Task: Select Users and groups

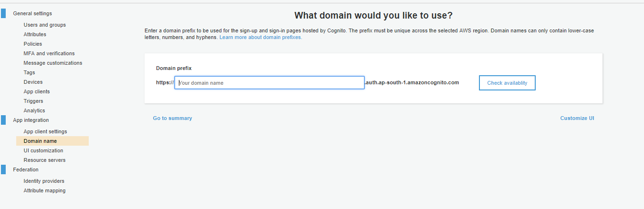Action: [45, 25]
